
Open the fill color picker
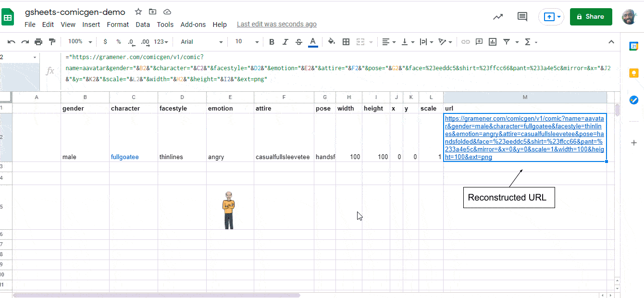tap(331, 42)
